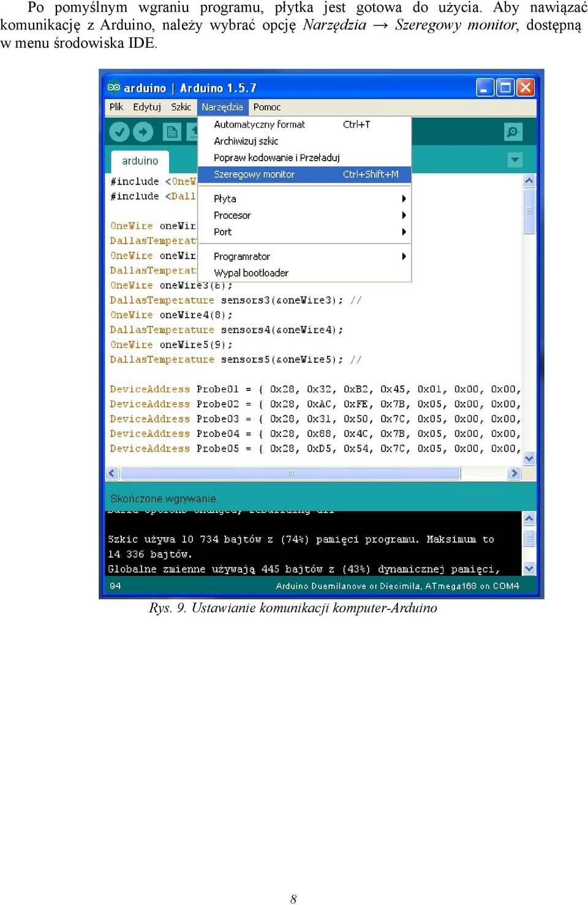Click the 'DeviceAddress Probe02' code line
588x905 pixels.
point(315,404)
